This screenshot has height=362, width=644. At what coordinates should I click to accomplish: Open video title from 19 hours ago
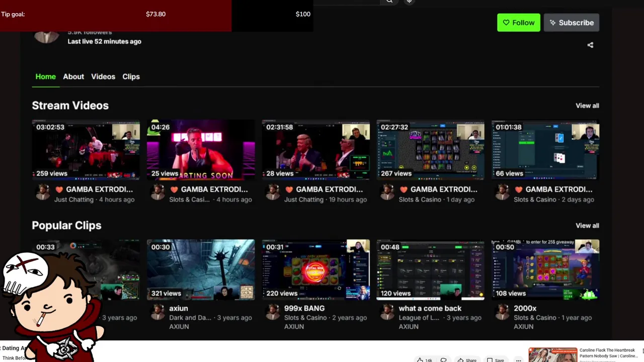(x=324, y=190)
